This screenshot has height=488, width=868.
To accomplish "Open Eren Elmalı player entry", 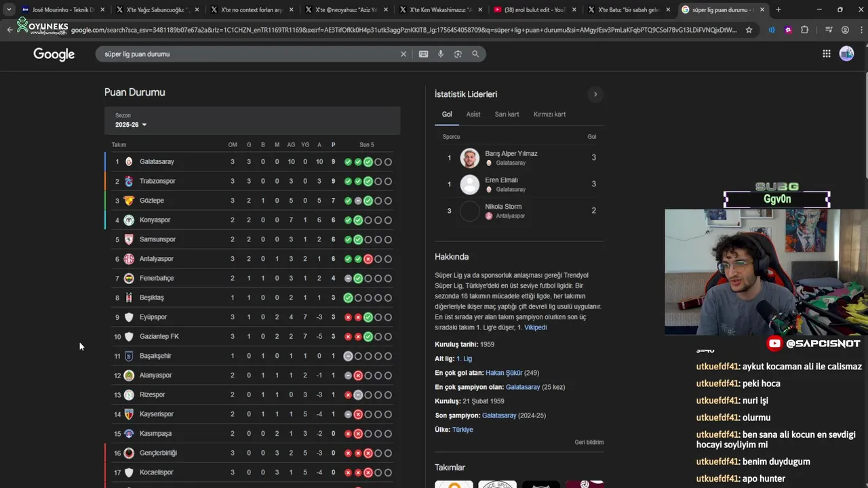I will [519, 184].
